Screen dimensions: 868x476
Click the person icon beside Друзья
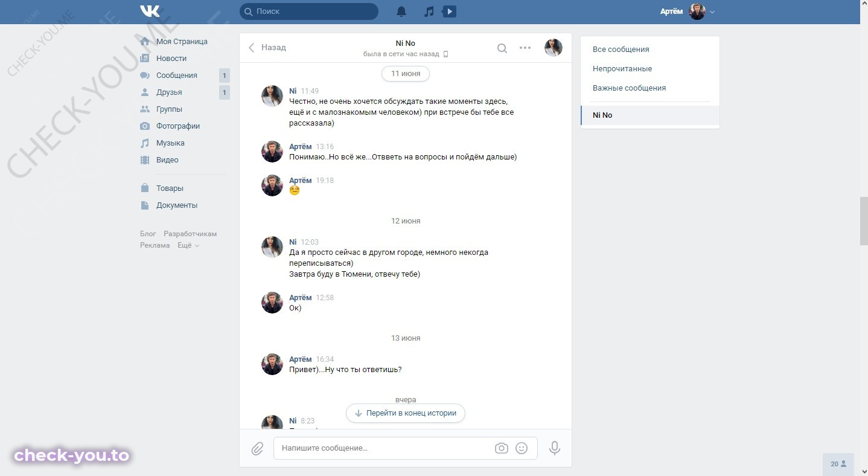(x=145, y=92)
